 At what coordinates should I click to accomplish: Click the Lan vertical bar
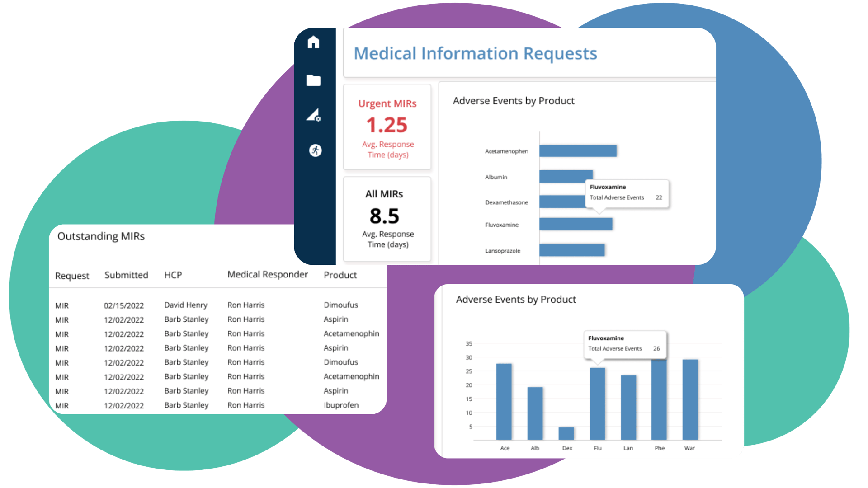(x=628, y=408)
